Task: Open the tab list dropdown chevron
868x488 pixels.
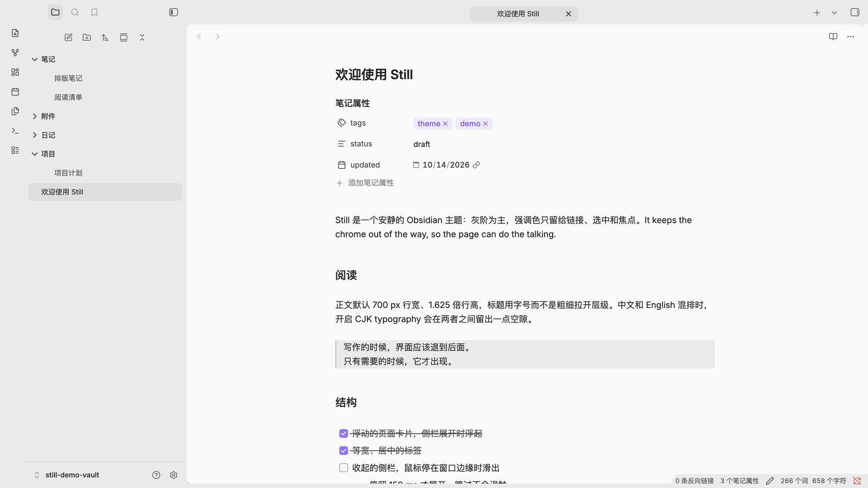Action: pos(834,12)
